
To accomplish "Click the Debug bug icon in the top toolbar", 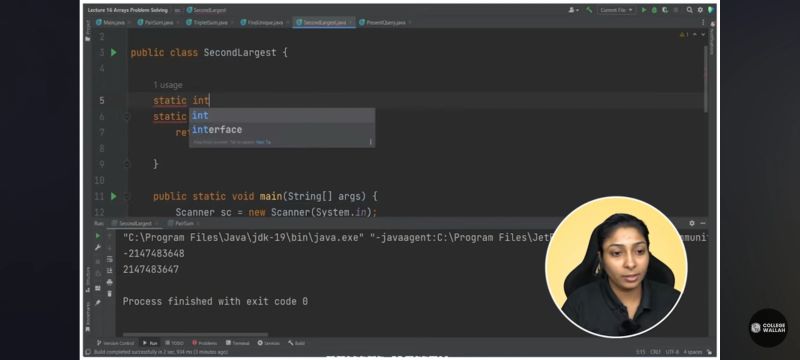I will pos(654,10).
